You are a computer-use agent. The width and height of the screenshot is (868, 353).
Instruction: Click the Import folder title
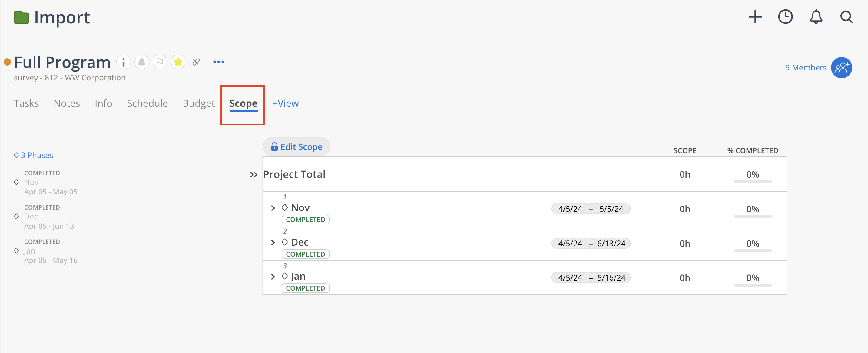point(62,18)
